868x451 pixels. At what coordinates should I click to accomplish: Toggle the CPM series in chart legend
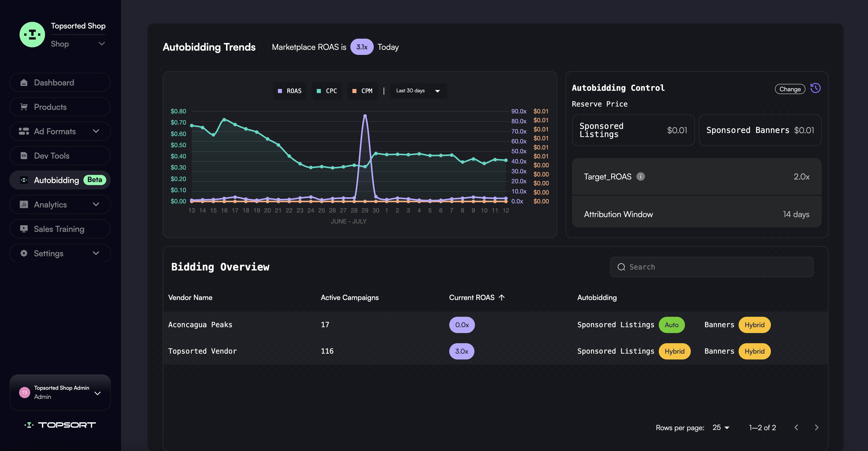362,91
